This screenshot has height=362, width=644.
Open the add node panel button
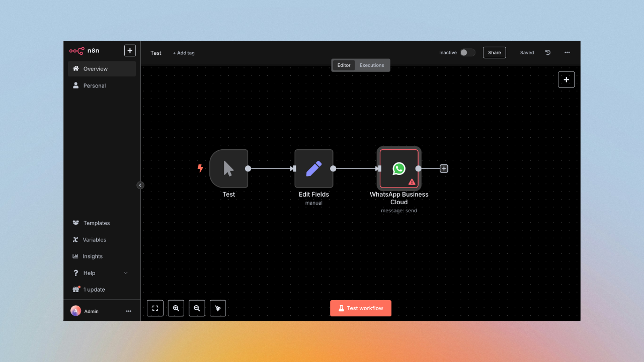(566, 79)
